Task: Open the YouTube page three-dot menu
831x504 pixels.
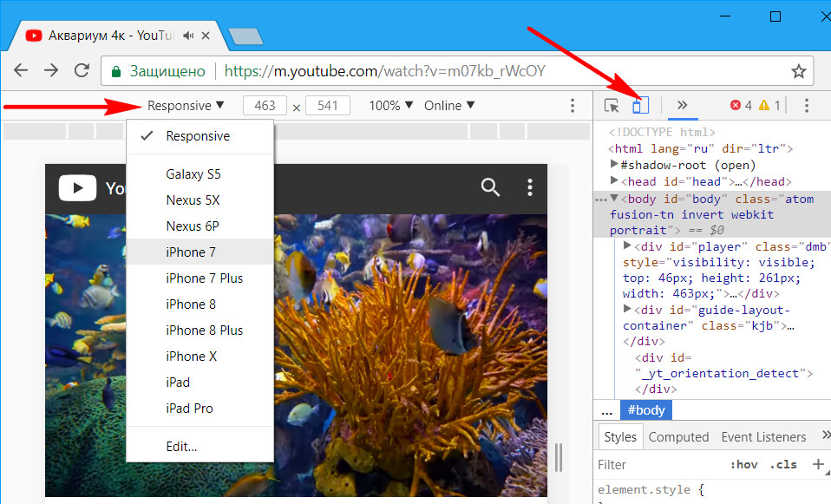Action: [529, 187]
